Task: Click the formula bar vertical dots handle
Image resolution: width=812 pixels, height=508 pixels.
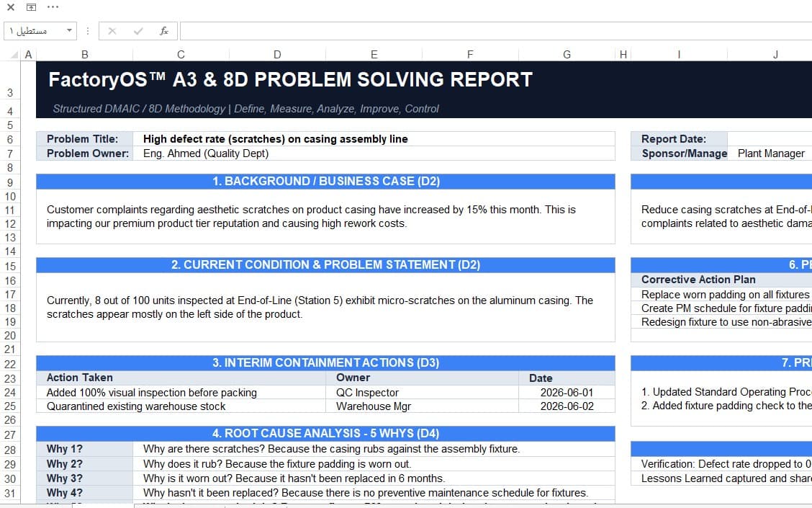Action: click(x=88, y=31)
